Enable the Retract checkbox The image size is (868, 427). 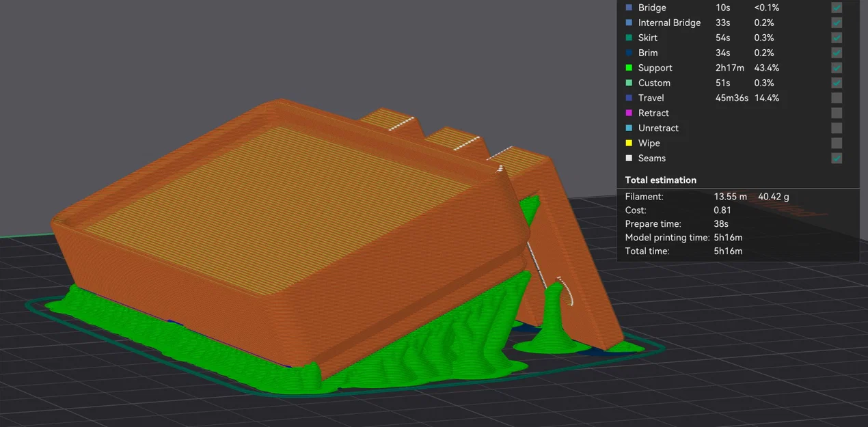[837, 113]
